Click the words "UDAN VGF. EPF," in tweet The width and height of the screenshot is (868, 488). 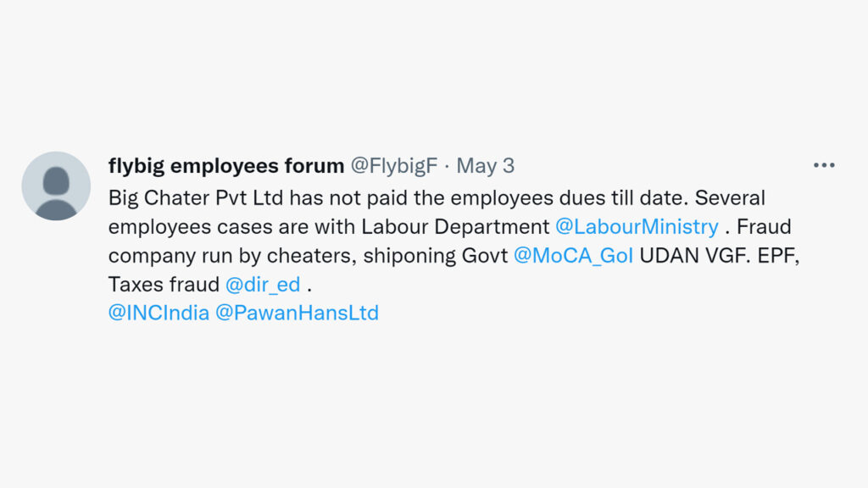pyautogui.click(x=720, y=256)
